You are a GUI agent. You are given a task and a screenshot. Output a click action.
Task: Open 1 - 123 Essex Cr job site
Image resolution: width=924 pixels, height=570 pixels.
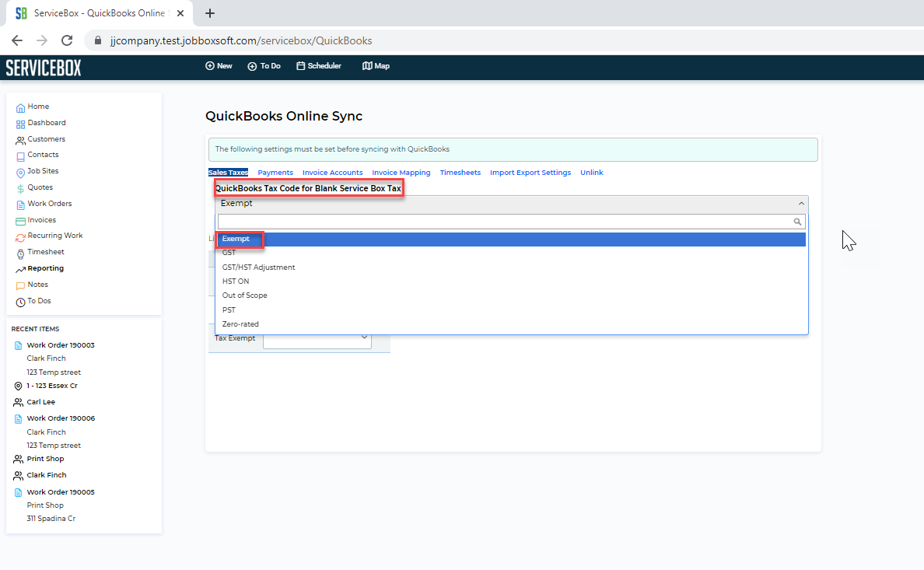[x=52, y=386]
